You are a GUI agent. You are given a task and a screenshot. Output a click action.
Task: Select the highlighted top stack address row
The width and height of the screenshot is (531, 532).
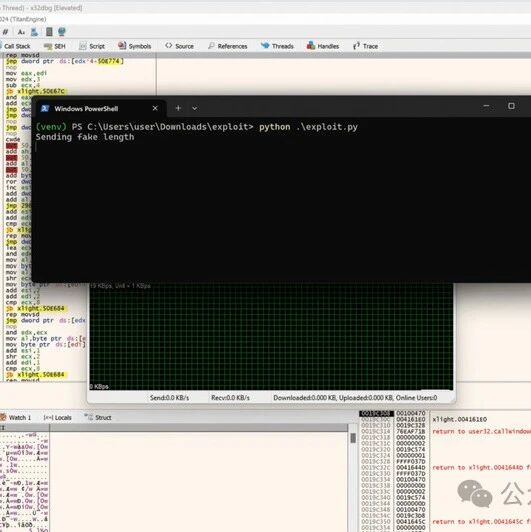tap(376, 414)
